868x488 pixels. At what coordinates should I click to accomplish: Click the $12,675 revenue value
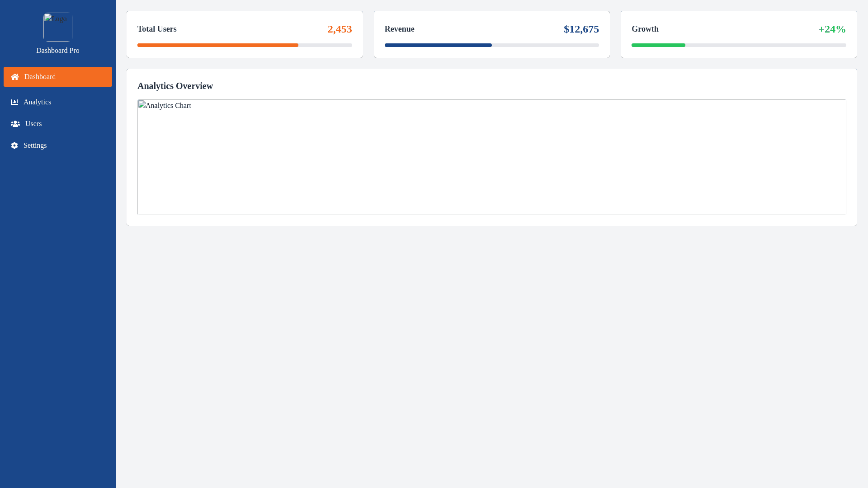click(x=581, y=29)
